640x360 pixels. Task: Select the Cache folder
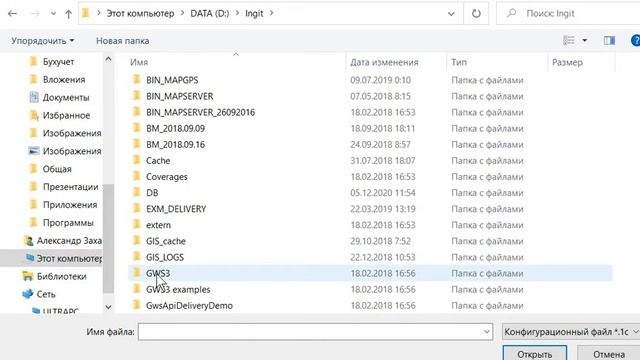[x=158, y=161]
